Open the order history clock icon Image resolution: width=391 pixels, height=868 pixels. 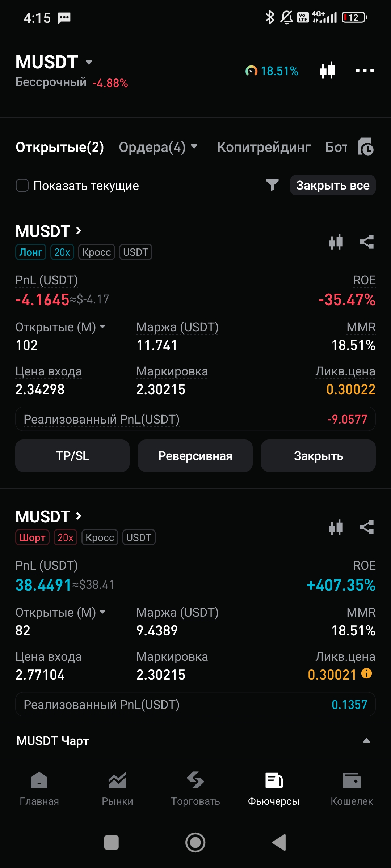(366, 147)
